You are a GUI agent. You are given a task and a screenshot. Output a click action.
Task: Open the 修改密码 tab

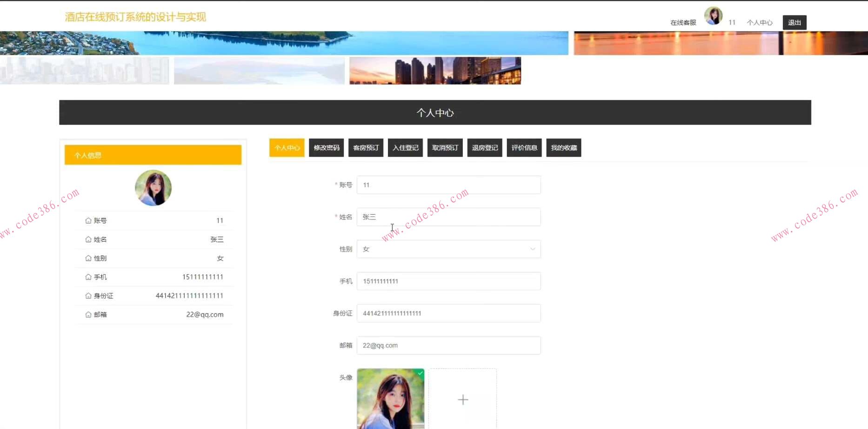tap(326, 148)
